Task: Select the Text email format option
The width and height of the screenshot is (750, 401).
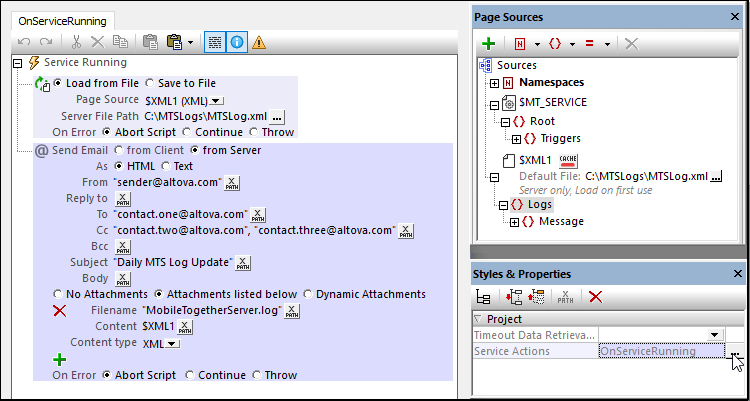Action: [165, 167]
